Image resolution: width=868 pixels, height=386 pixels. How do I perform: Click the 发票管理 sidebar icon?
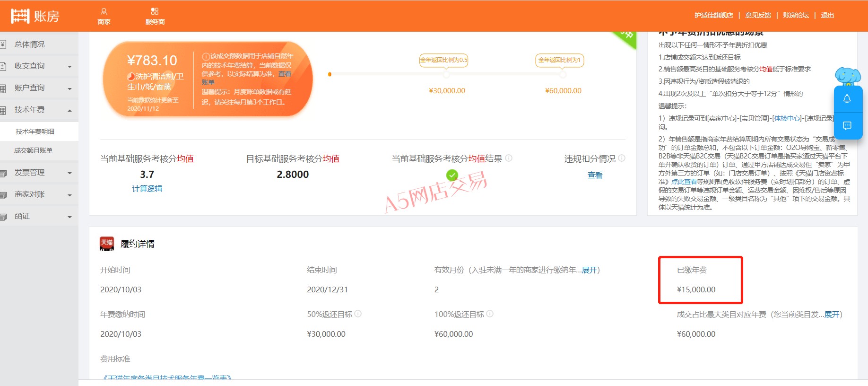[3, 173]
